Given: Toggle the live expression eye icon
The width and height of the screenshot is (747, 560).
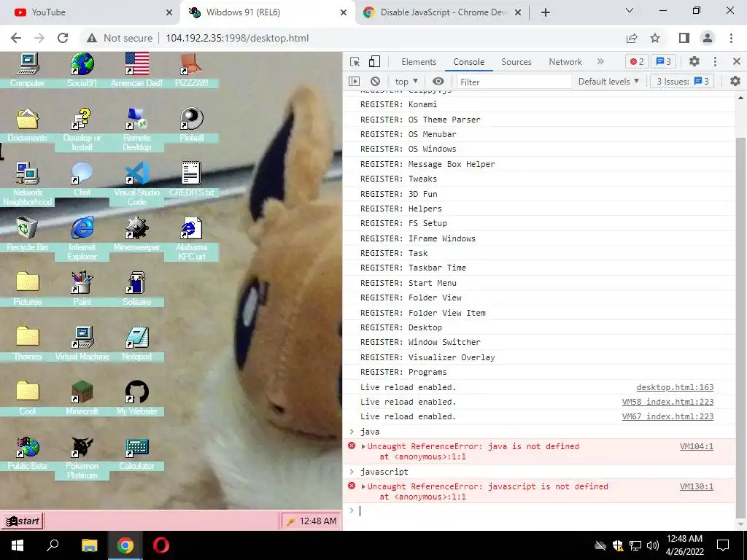Looking at the screenshot, I should [438, 82].
